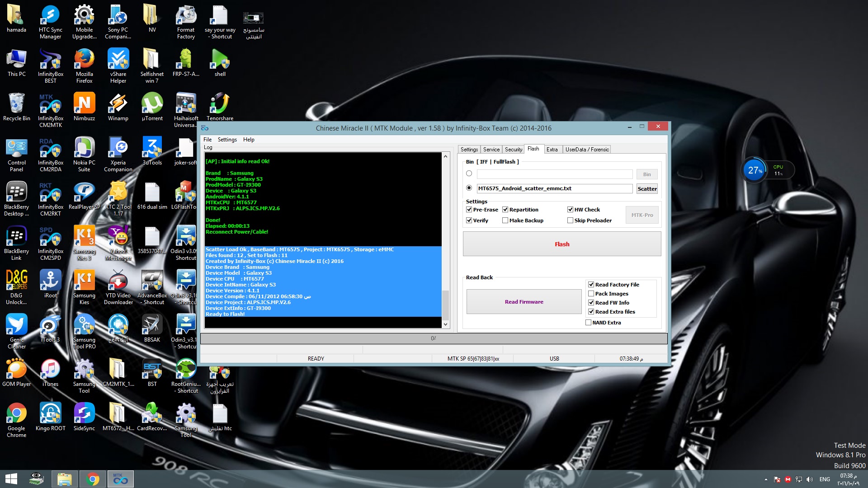Viewport: 868px width, 488px height.
Task: Switch to the Security tab
Action: 513,150
